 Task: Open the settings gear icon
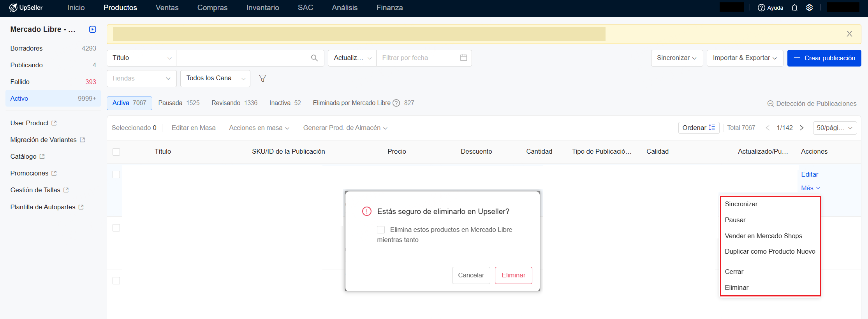809,8
